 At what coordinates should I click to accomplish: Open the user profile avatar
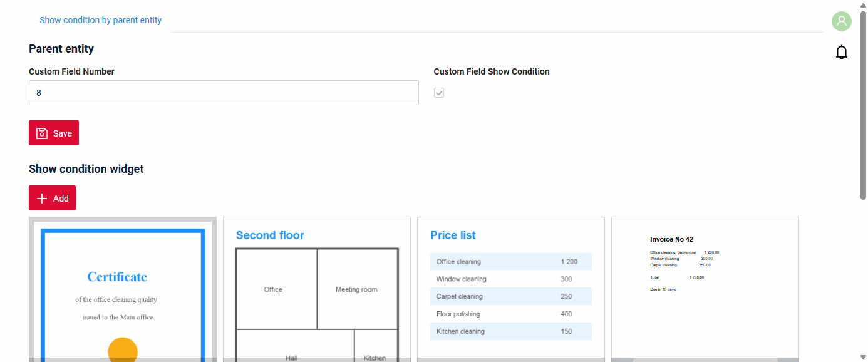[x=842, y=21]
